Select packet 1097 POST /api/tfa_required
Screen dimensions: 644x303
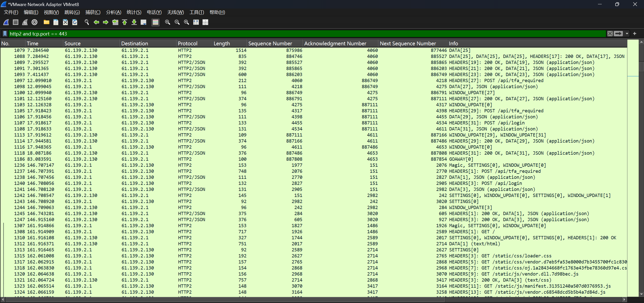tap(314, 81)
